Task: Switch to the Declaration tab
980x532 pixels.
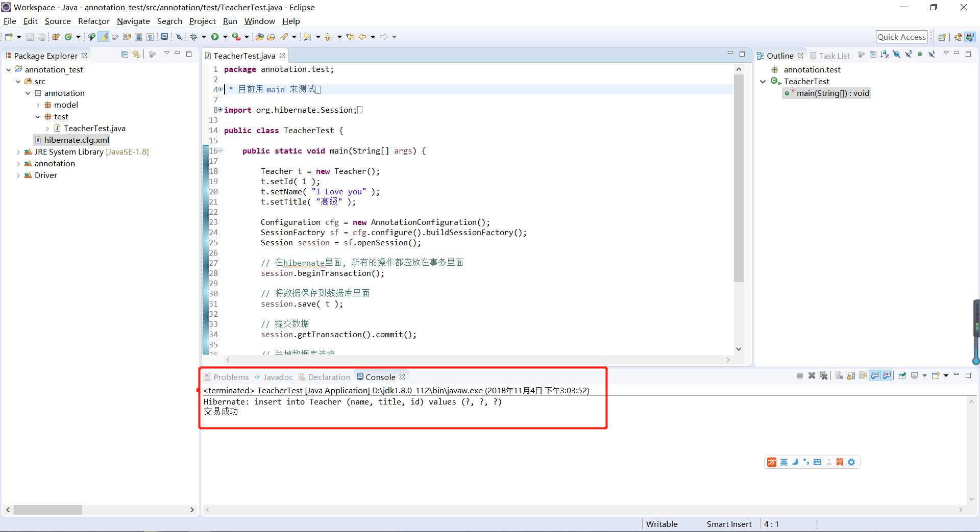Action: click(325, 377)
